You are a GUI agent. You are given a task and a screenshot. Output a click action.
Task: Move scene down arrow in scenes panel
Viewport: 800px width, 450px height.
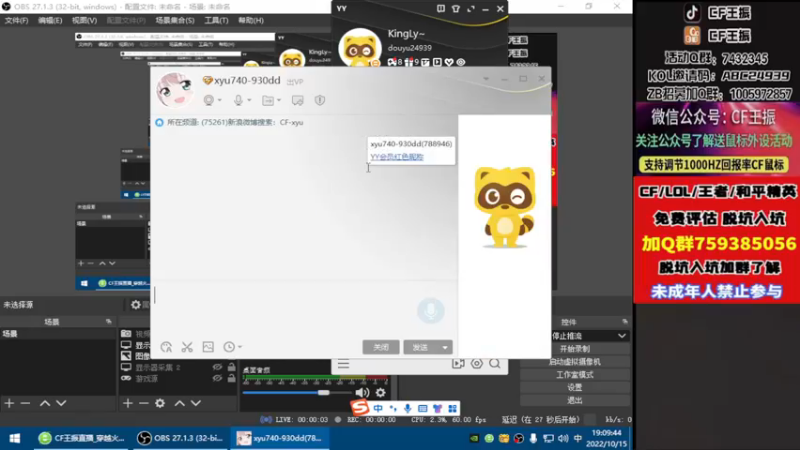click(x=61, y=403)
